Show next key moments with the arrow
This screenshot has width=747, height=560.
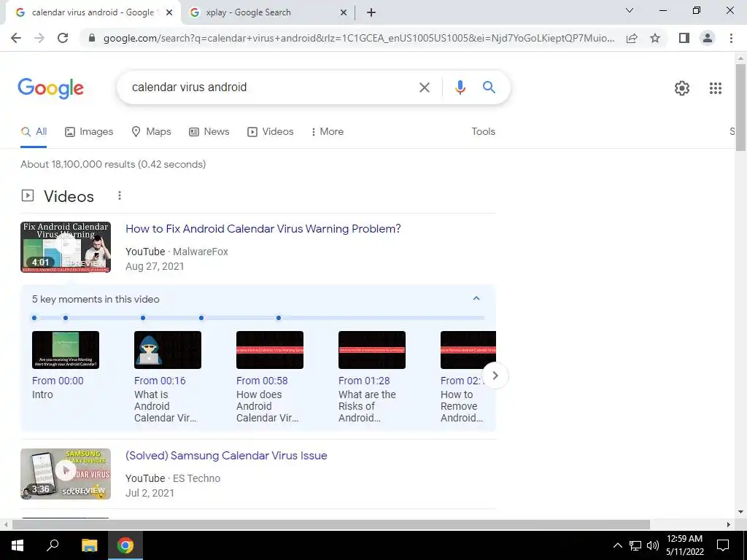[495, 376]
